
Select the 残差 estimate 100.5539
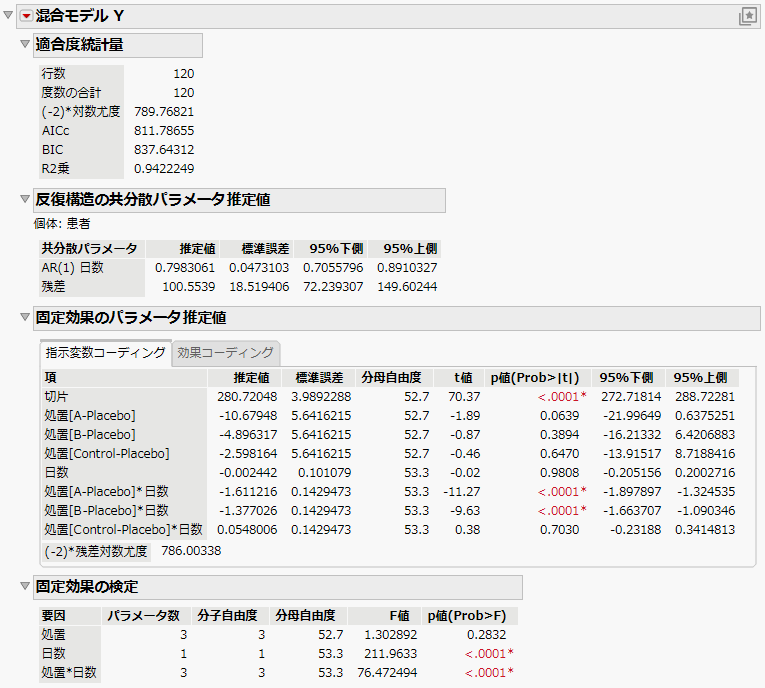pos(188,287)
